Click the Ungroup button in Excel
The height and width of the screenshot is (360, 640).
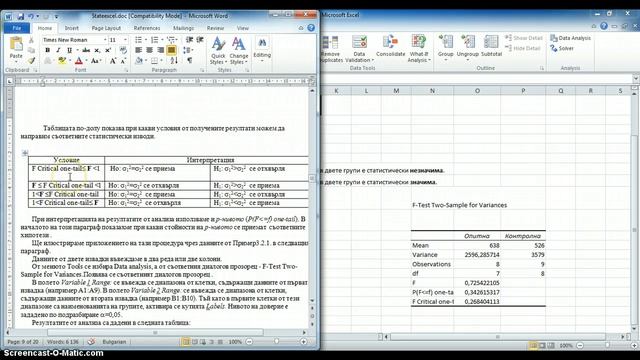pos(467,48)
